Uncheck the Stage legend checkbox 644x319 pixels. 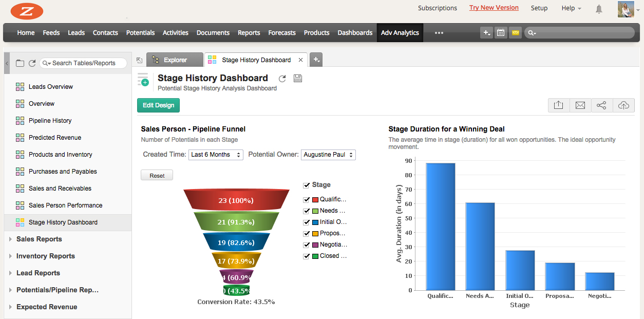307,185
